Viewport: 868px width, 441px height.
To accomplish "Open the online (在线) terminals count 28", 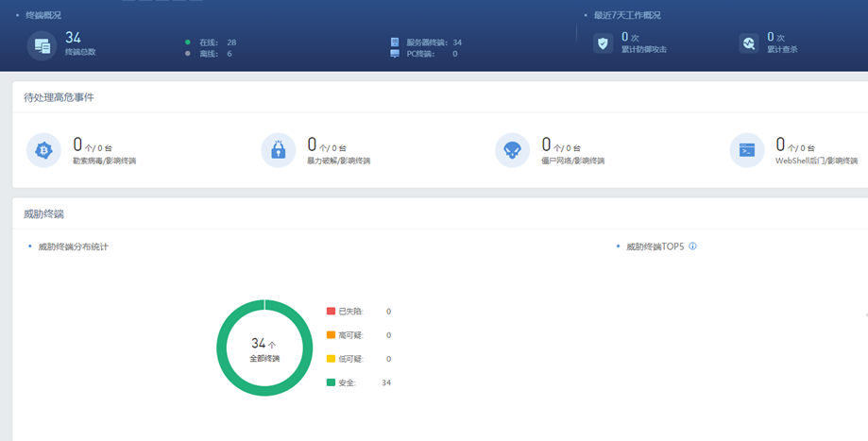I will [231, 42].
